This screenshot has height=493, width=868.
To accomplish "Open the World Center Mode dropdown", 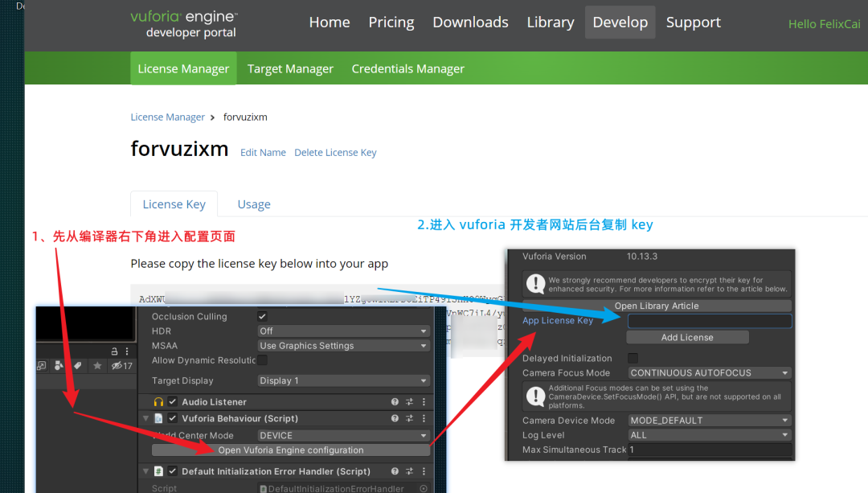I will point(343,435).
